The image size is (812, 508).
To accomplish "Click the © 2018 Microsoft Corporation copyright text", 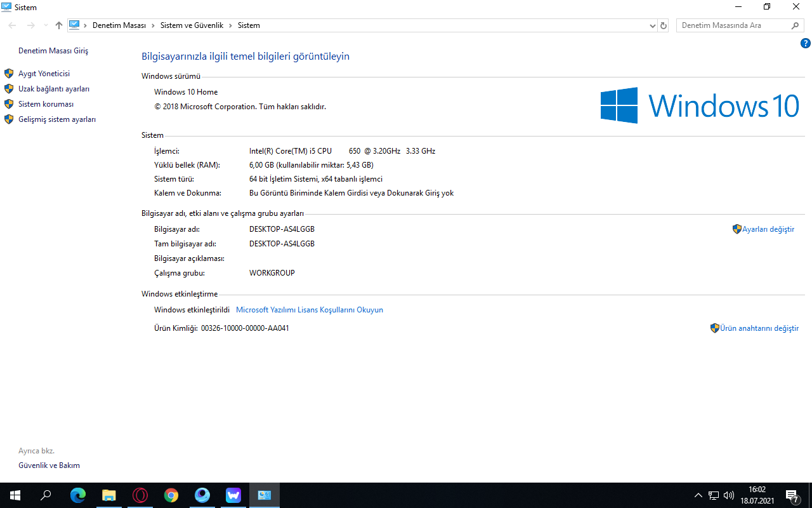I will pos(240,107).
